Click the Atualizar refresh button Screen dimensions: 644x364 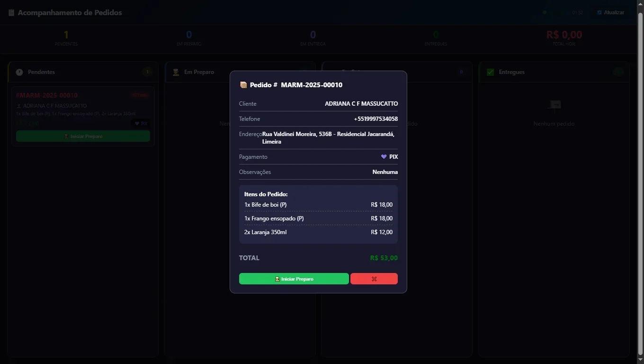(610, 13)
